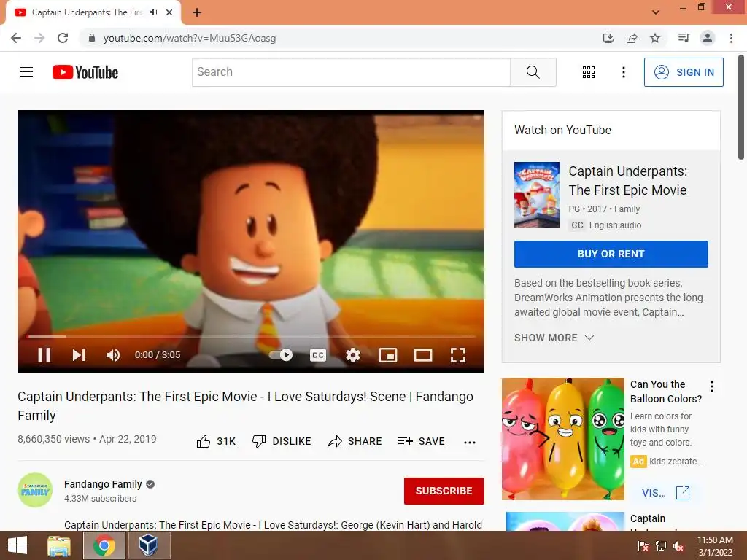Toggle closed captions CC button

pos(318,355)
